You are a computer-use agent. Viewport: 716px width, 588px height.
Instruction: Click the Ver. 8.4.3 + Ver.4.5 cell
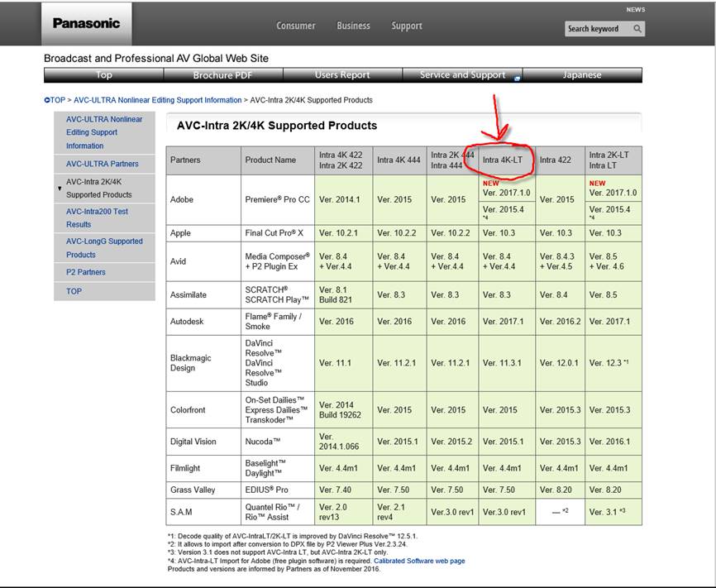click(x=560, y=261)
